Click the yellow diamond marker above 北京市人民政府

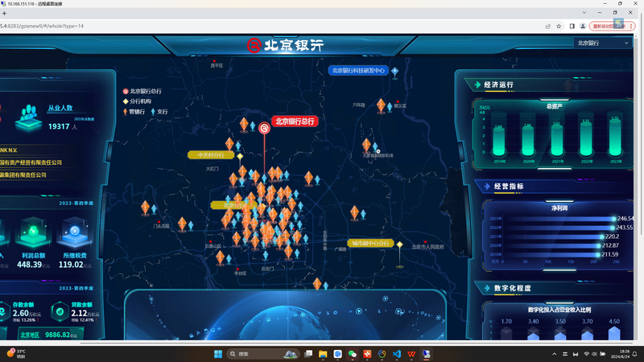point(399,245)
